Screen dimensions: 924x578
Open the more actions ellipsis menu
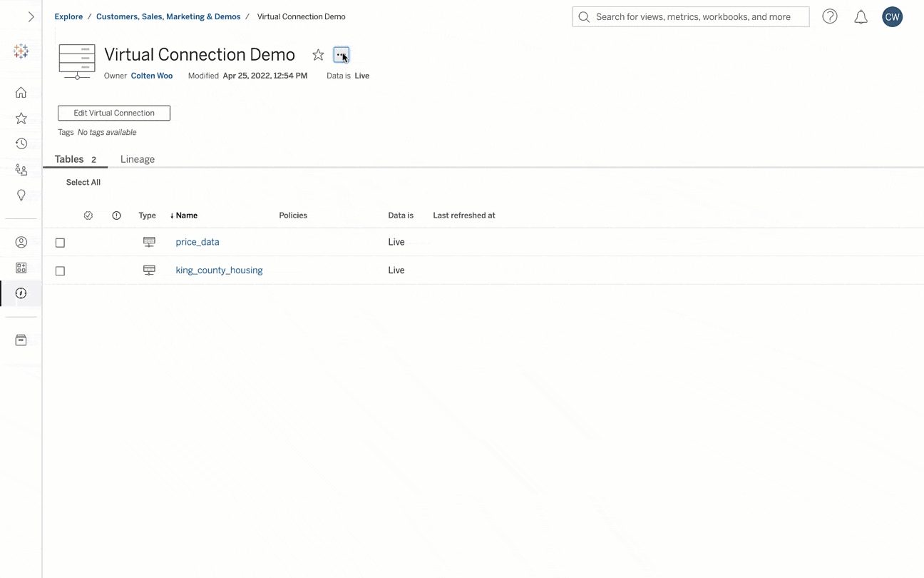pos(341,55)
